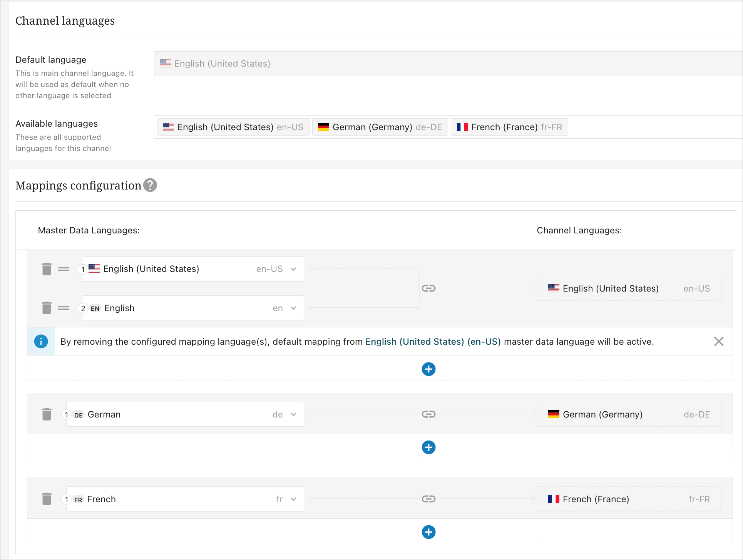Click link icon for English (United States) mapping
Screen dimensions: 743x560
click(x=428, y=288)
